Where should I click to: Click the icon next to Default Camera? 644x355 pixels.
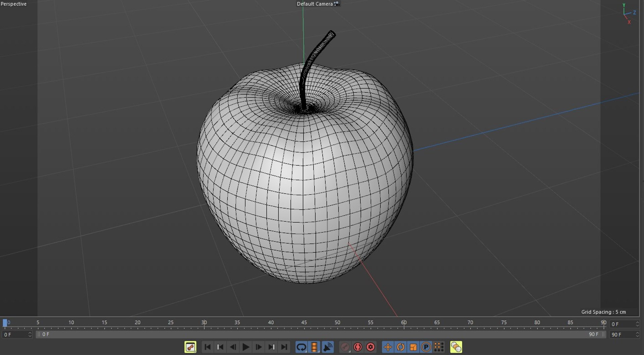[x=337, y=4]
